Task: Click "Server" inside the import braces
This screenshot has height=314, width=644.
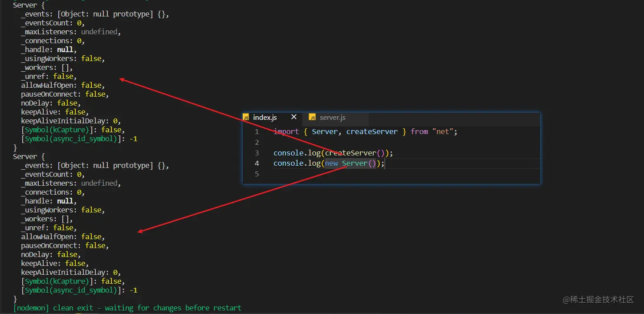Action: [325, 132]
